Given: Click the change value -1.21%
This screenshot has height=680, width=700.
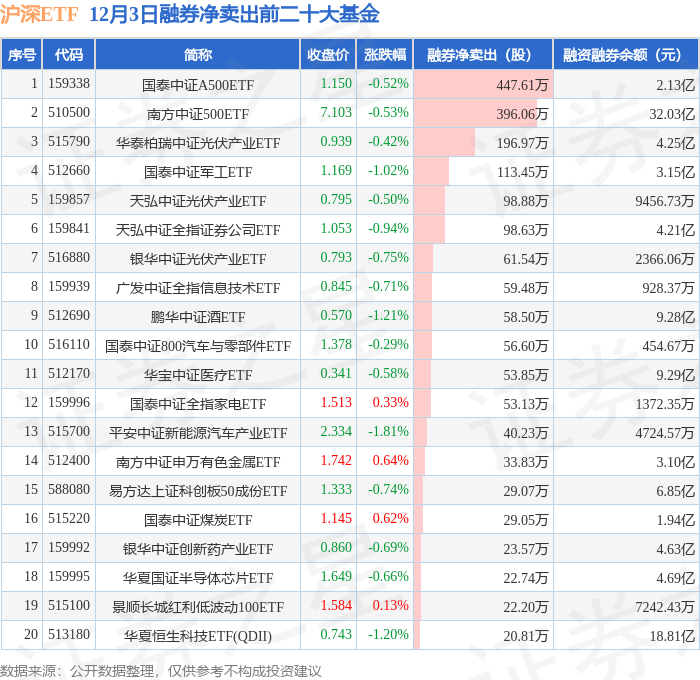Looking at the screenshot, I should tap(388, 316).
